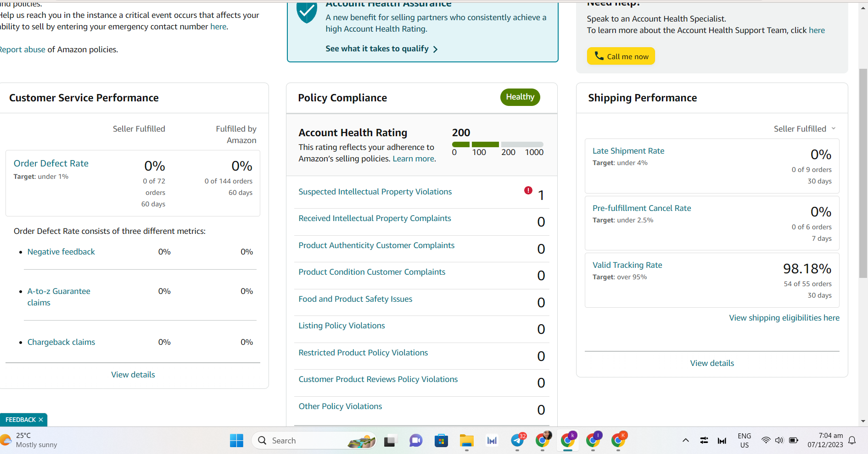This screenshot has width=868, height=454.
Task: Click the tray icon right of the hidden-icons chevron
Action: click(704, 441)
